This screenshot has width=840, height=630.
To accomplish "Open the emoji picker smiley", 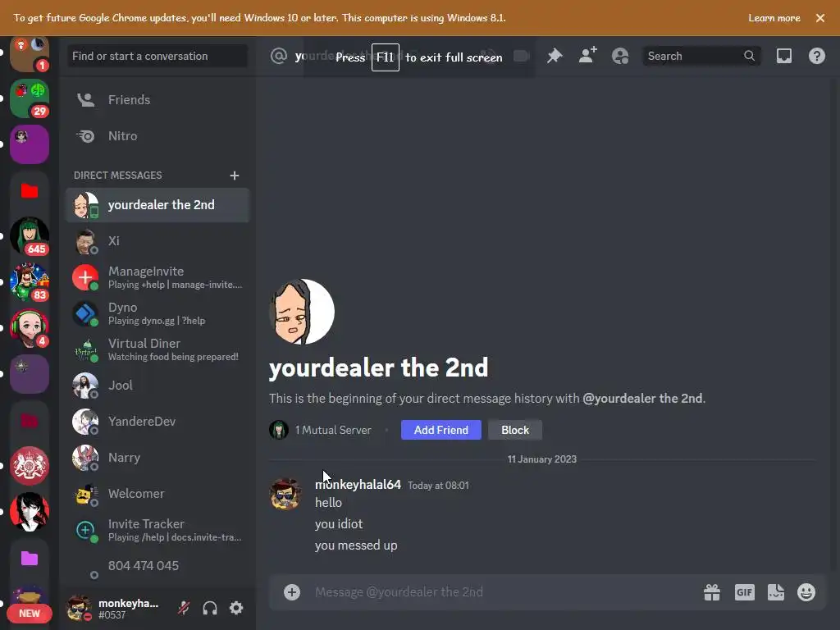I will click(x=806, y=592).
